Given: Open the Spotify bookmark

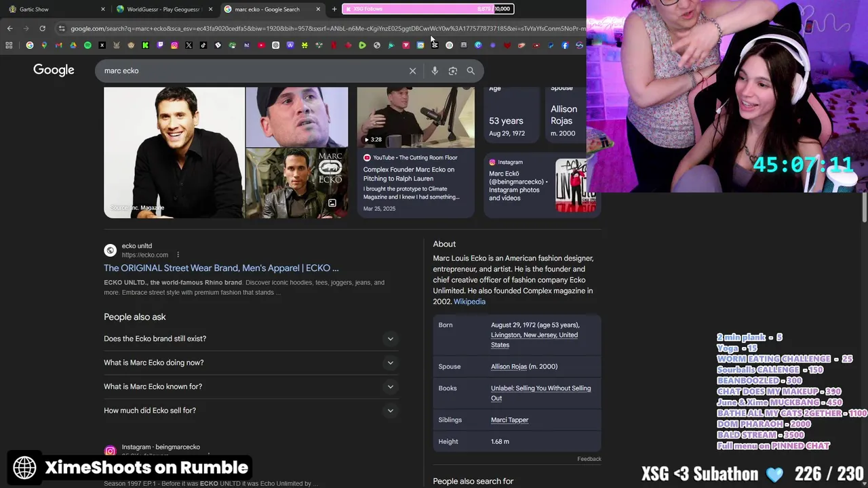Looking at the screenshot, I should pyautogui.click(x=87, y=45).
